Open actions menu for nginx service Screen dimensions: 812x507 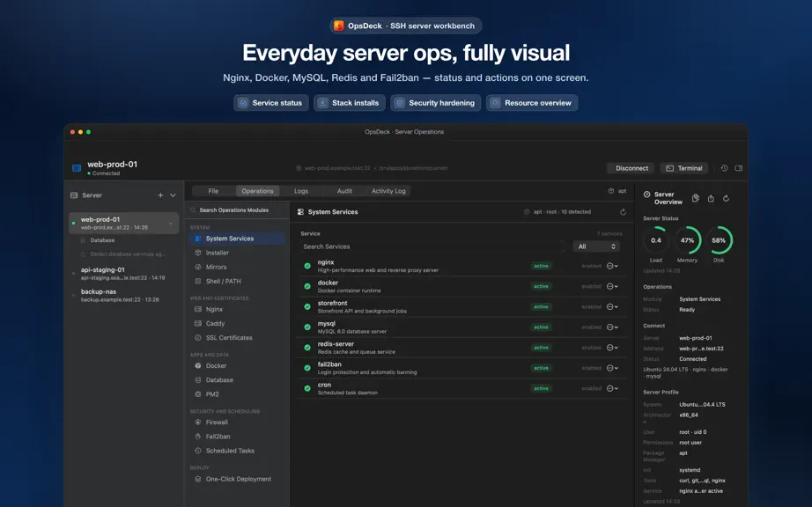click(x=612, y=266)
